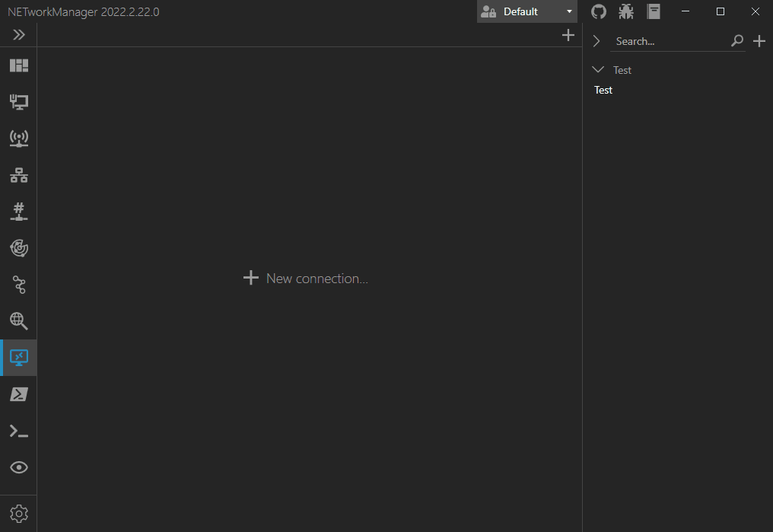Viewport: 773px width, 532px height.
Task: Add a new connection tab with plus
Action: click(x=568, y=35)
